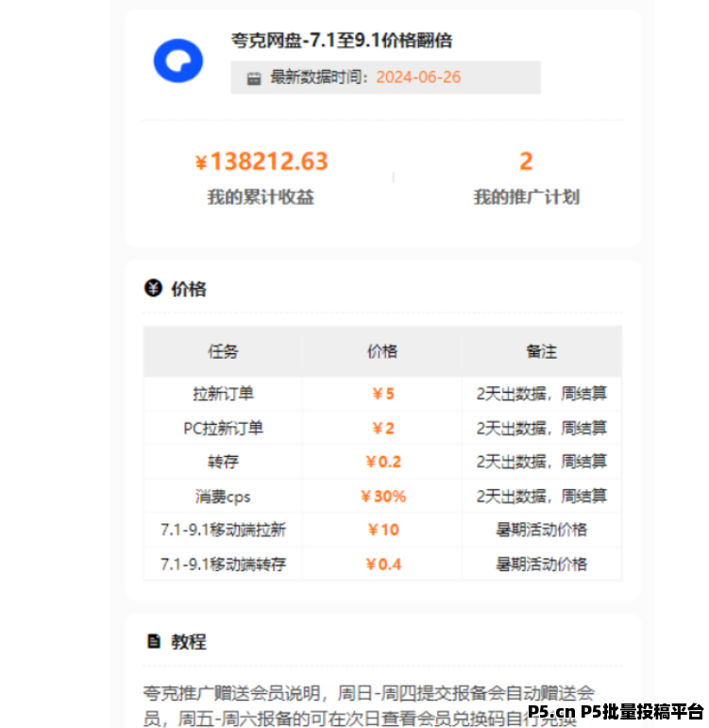Click the price ¥0.2
709x728 pixels.
coord(383,462)
